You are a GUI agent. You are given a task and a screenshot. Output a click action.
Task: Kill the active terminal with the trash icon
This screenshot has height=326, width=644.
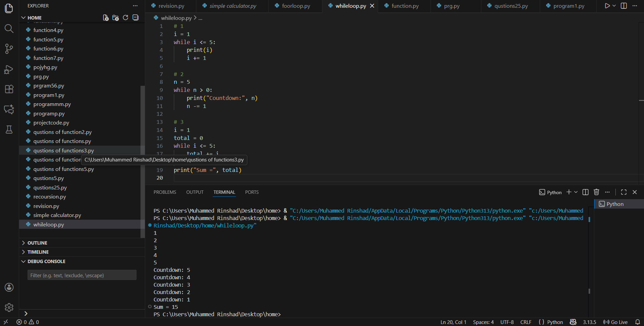[596, 192]
